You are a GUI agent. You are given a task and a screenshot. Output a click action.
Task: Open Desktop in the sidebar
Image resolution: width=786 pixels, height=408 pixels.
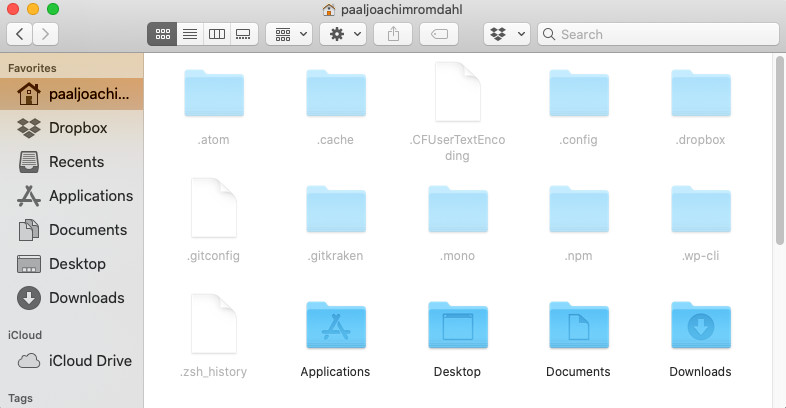(72, 264)
